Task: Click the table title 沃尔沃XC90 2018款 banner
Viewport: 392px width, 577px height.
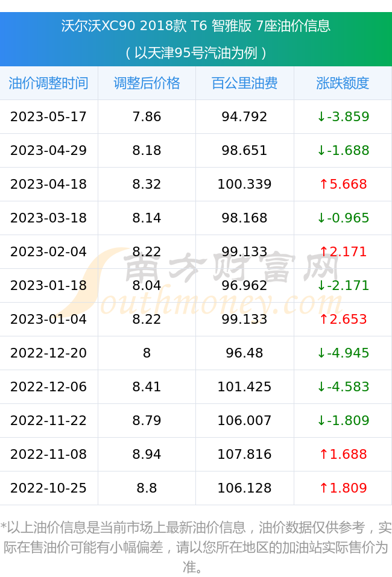Action: (x=196, y=39)
